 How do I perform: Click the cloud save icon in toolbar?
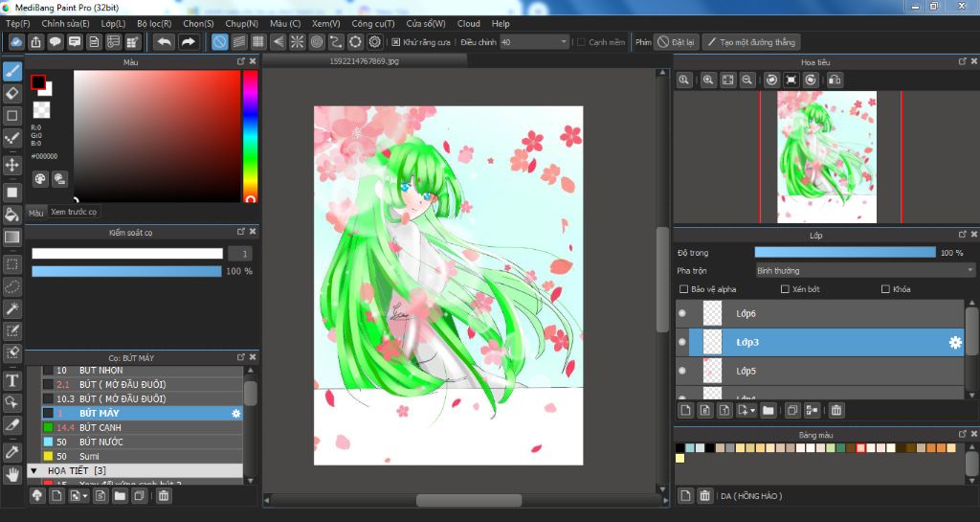point(16,42)
